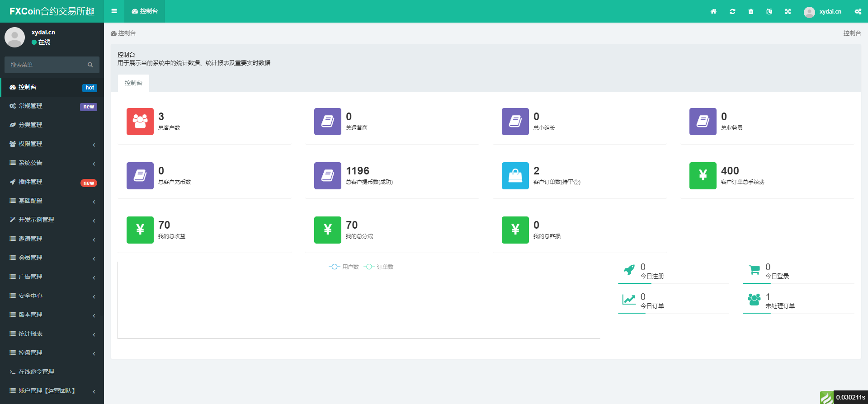868x404 pixels.
Task: Toggle 订单数 series in chart legend
Action: (x=378, y=267)
